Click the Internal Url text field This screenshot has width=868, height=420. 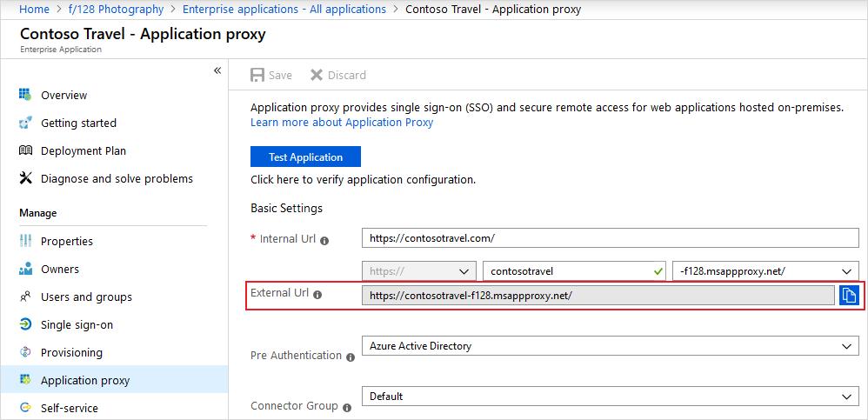point(609,237)
